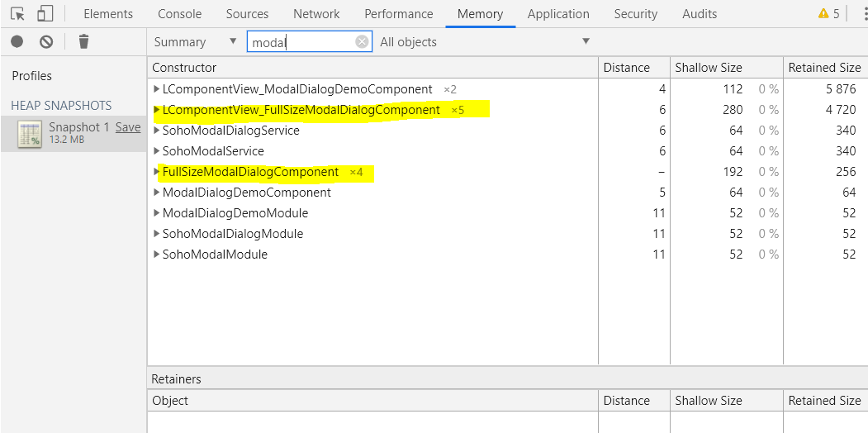This screenshot has width=868, height=433.
Task: Click the Shallow Size value 112
Action: click(733, 89)
